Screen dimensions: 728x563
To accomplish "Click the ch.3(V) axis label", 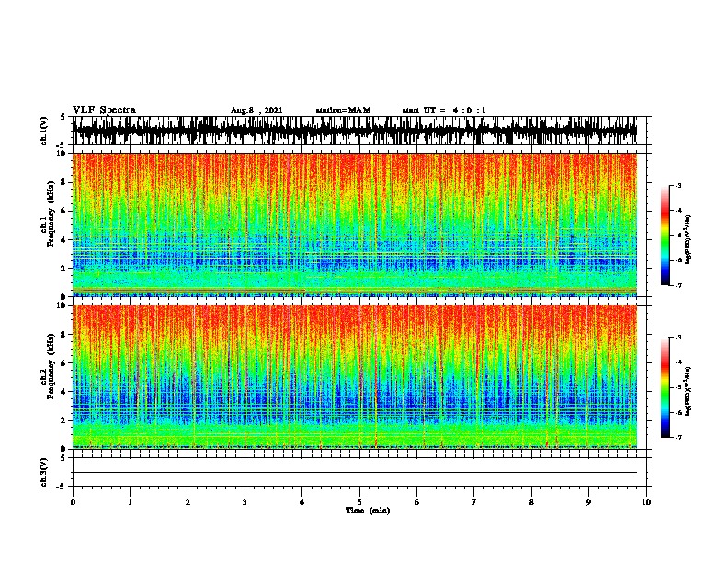I will (44, 472).
